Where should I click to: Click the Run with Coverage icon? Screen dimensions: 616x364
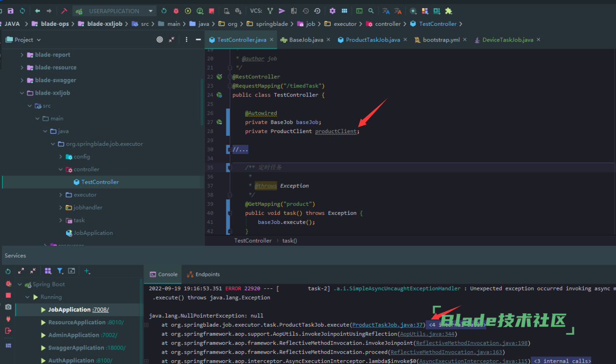(188, 11)
